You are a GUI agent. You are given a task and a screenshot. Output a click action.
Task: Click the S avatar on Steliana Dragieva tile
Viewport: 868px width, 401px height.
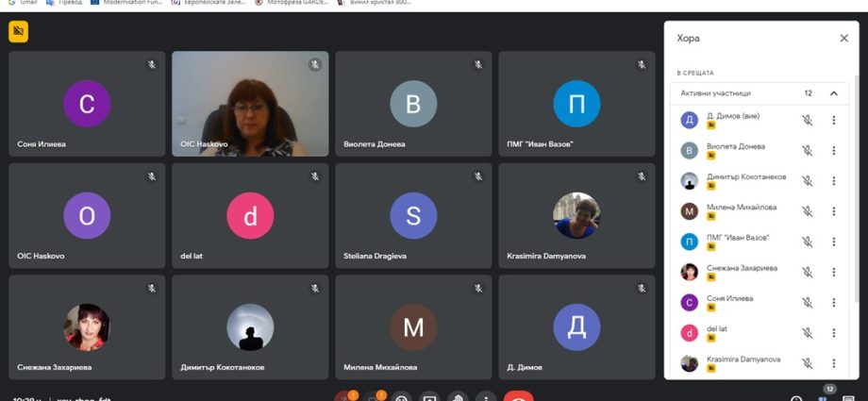[413, 215]
